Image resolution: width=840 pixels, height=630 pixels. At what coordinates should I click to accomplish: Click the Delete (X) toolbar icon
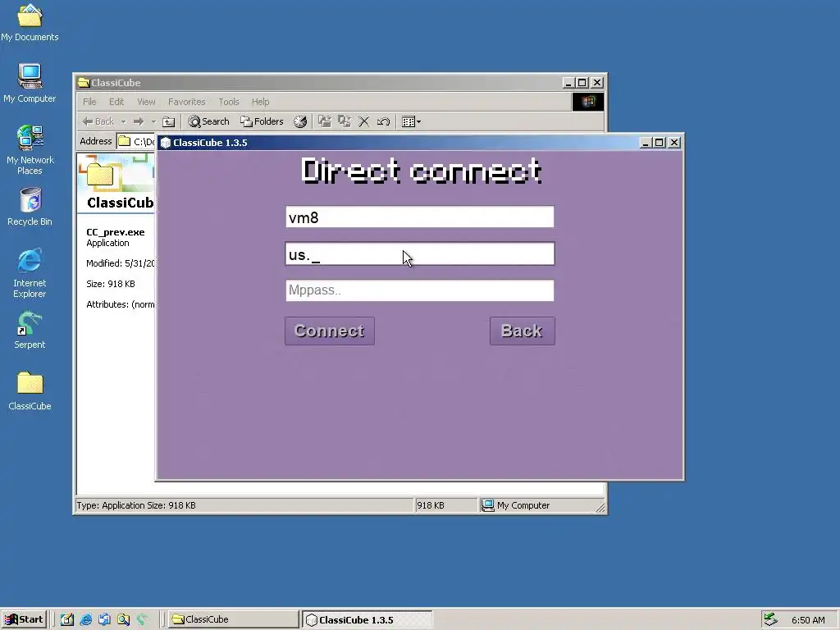[x=363, y=121]
